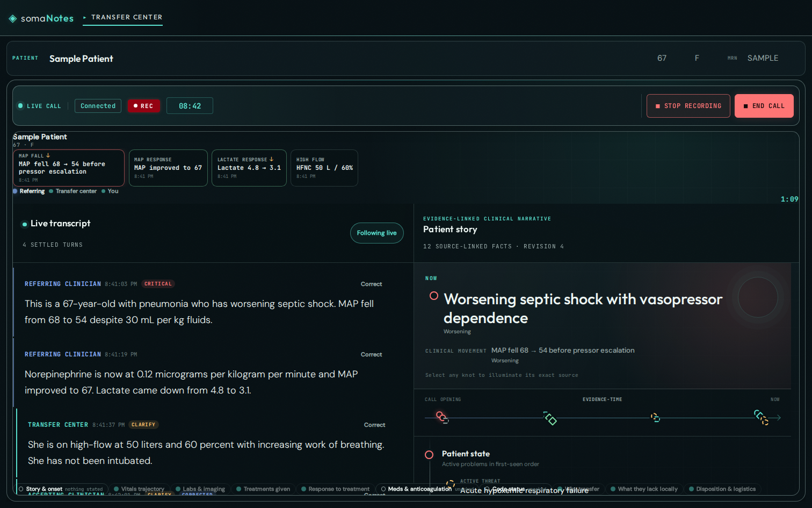Stop the call recording

pyautogui.click(x=688, y=106)
